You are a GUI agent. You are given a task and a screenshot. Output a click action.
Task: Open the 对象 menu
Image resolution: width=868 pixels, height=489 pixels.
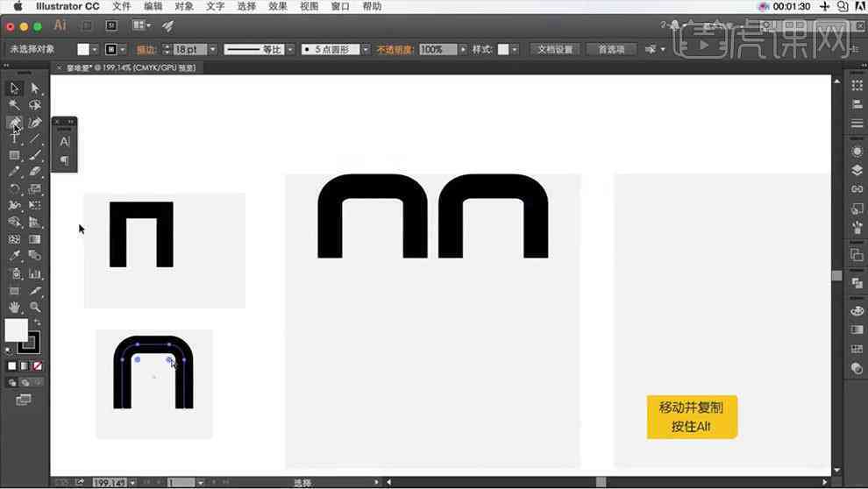[184, 7]
